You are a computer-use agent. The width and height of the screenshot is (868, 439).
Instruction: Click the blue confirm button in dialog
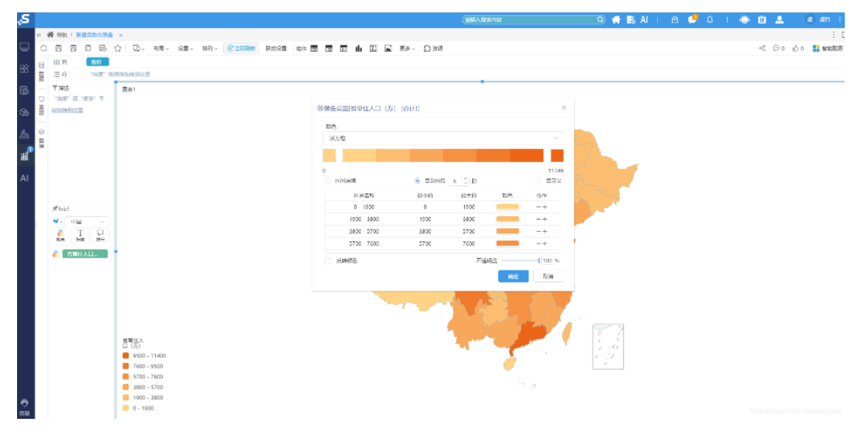pyautogui.click(x=513, y=276)
